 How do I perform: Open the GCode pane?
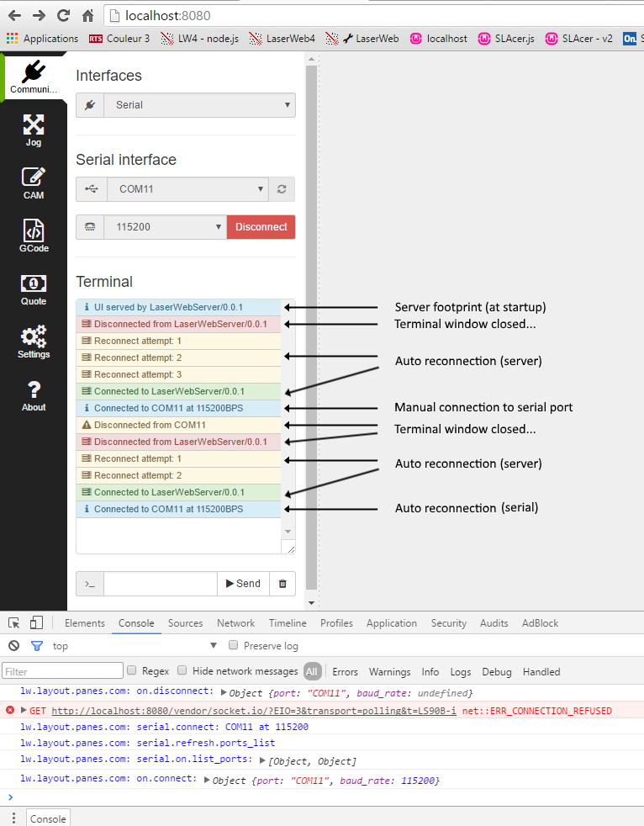click(x=34, y=236)
